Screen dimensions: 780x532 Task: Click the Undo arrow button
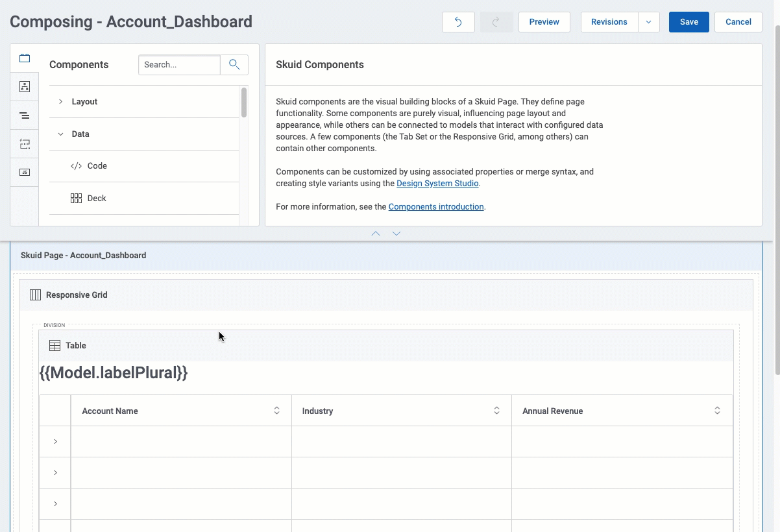point(458,22)
